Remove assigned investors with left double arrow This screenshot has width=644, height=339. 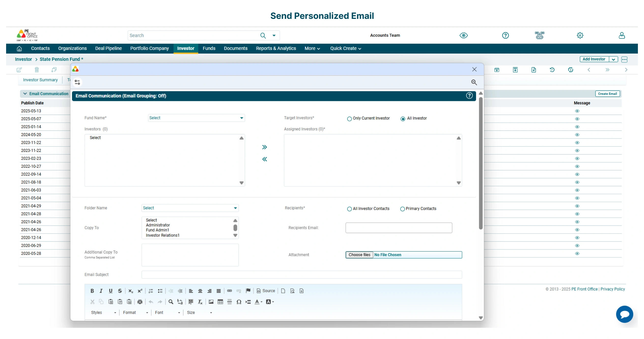click(264, 159)
